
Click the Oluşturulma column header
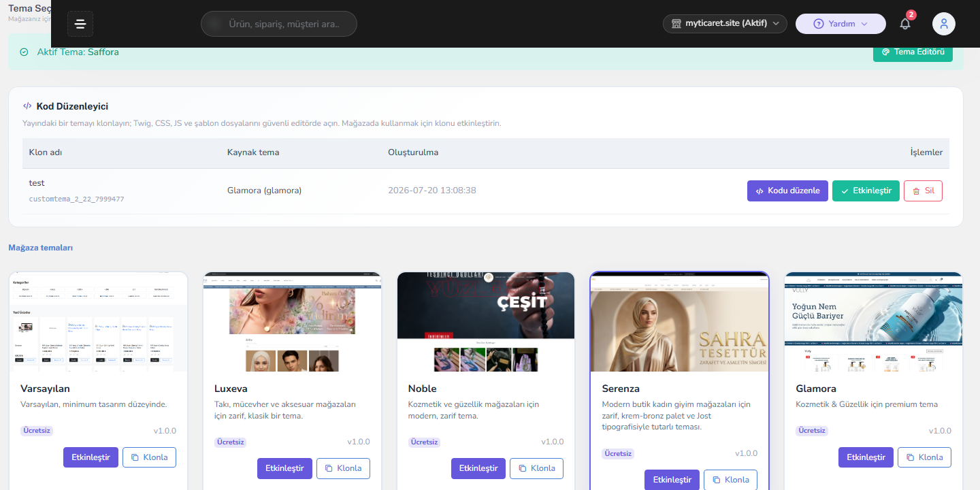pos(413,152)
